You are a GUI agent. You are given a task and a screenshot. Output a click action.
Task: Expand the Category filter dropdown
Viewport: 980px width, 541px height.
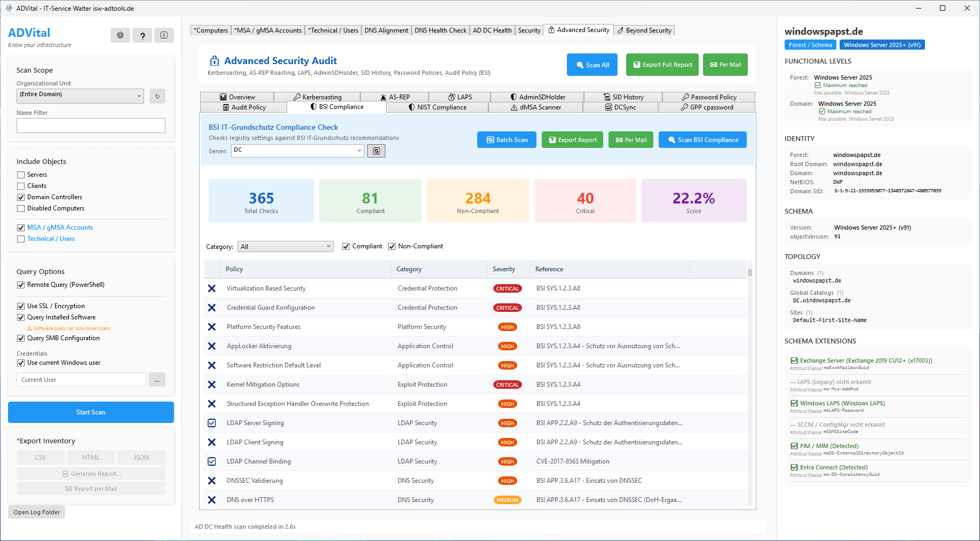[x=286, y=247]
